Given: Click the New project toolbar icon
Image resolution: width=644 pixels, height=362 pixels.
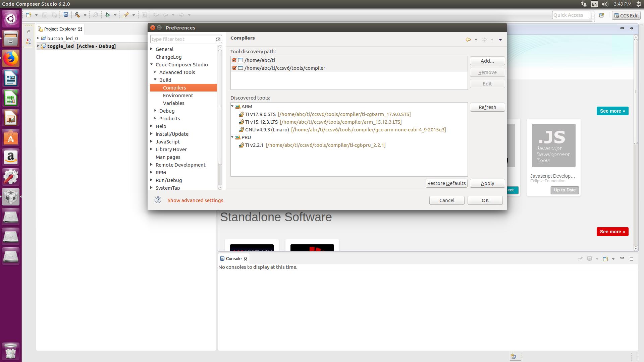Looking at the screenshot, I should pos(29,15).
